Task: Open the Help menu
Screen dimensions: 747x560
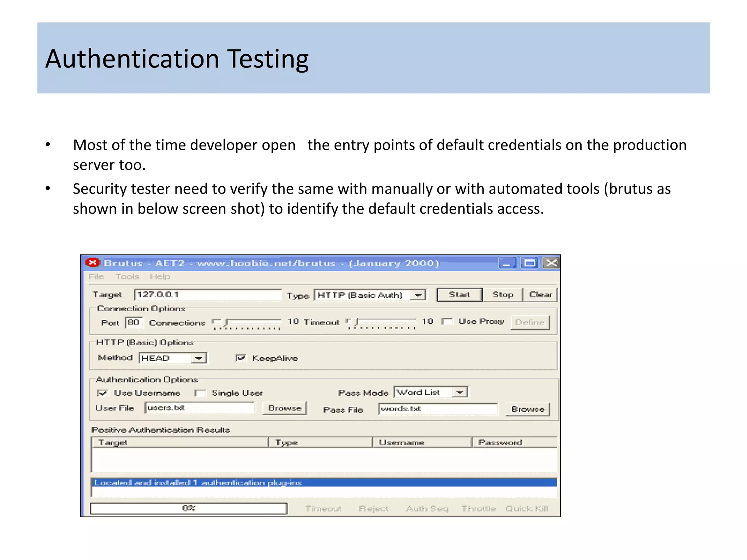Action: pyautogui.click(x=160, y=276)
